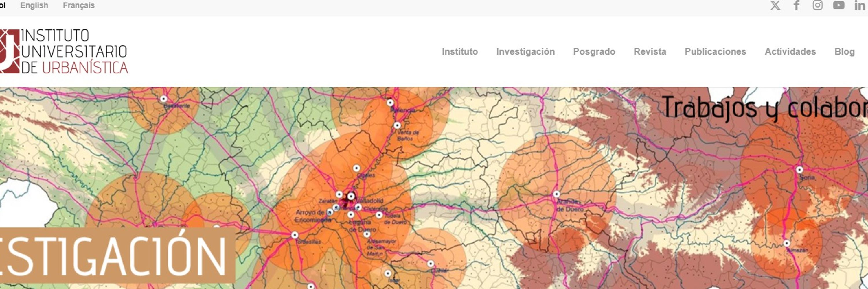
Task: Open the LinkedIn social link
Action: (x=860, y=5)
